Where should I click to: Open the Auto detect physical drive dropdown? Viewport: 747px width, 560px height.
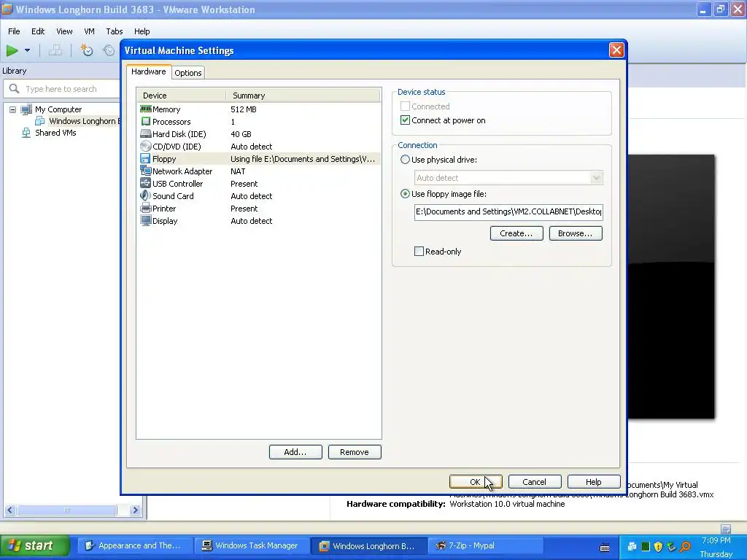coord(597,178)
